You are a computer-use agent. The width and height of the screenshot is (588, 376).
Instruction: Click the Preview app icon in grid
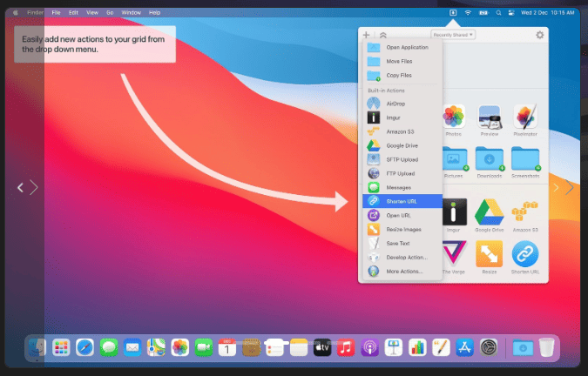pyautogui.click(x=489, y=117)
